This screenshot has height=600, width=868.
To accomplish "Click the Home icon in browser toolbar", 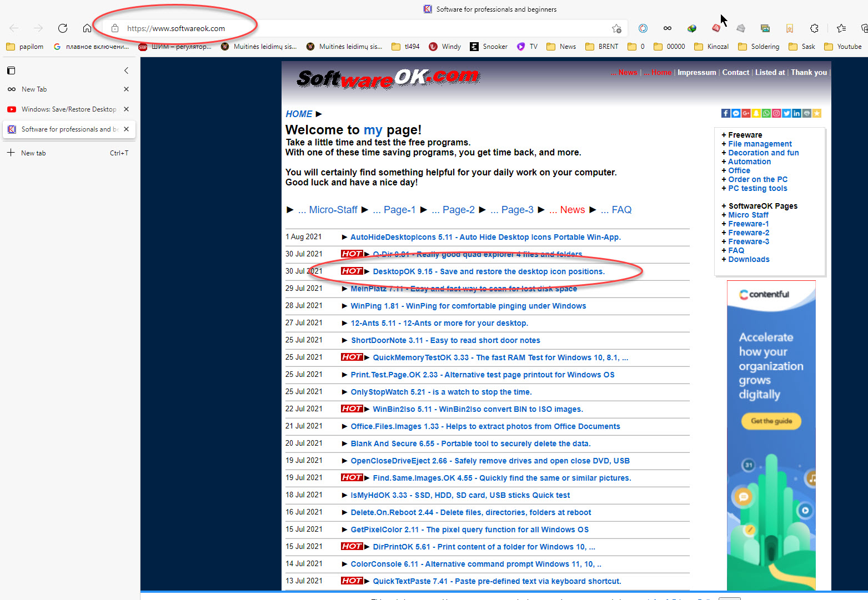I will coord(87,28).
